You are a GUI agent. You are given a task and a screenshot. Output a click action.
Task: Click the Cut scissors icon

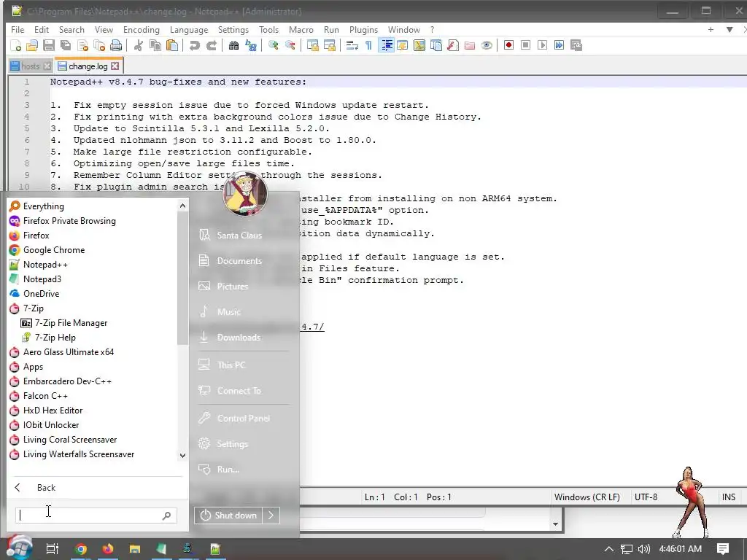point(139,46)
